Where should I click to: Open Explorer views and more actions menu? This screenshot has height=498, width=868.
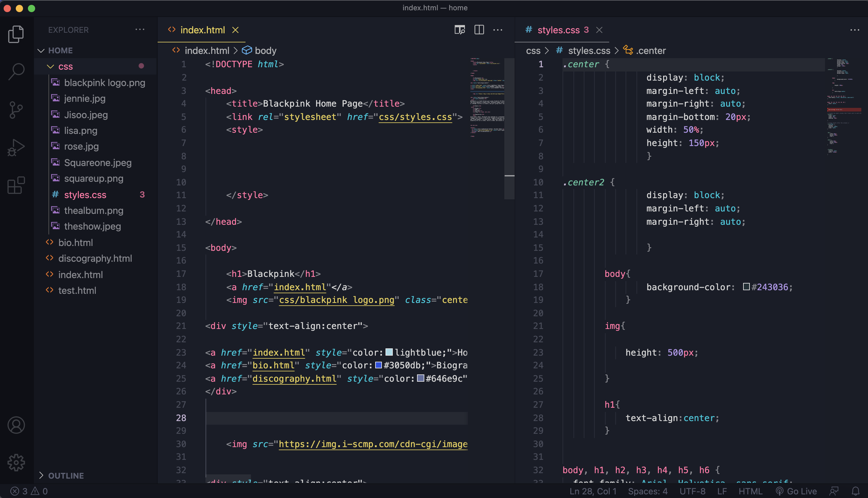140,30
